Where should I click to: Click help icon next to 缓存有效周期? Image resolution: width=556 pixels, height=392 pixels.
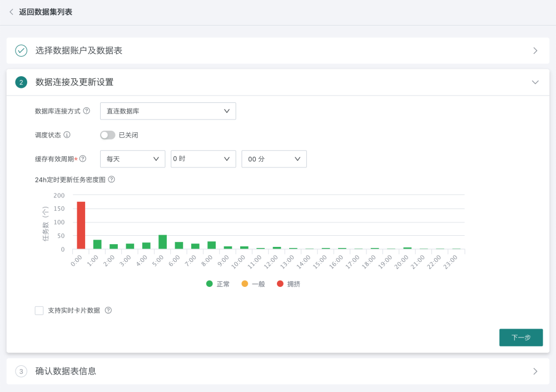pos(83,158)
